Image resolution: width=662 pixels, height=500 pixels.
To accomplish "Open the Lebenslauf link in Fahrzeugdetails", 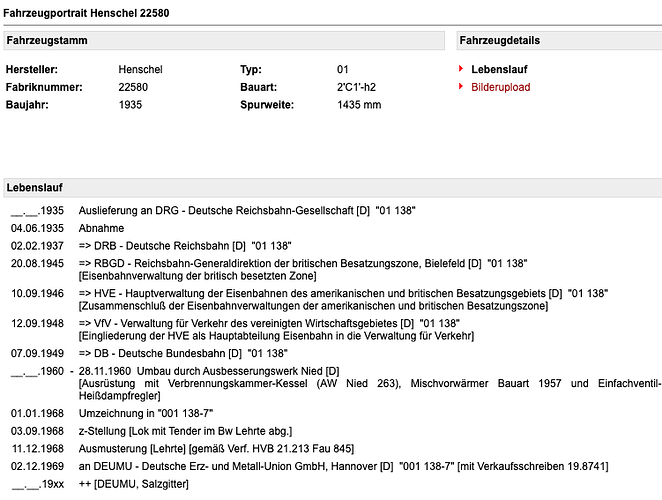I will coord(499,69).
